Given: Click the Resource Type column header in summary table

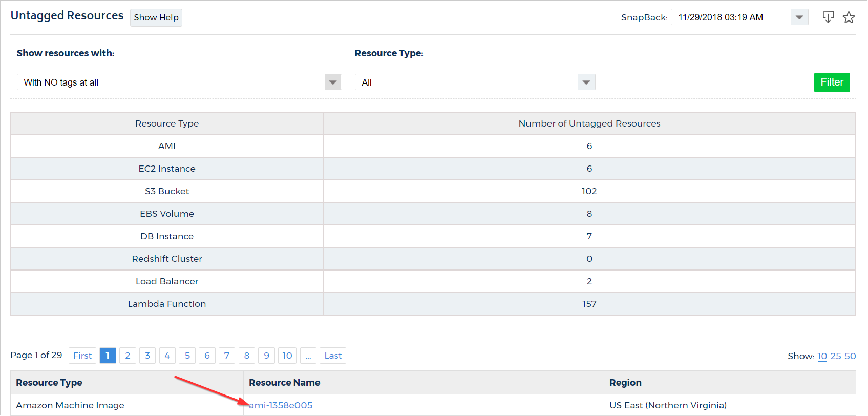Looking at the screenshot, I should pyautogui.click(x=167, y=123).
